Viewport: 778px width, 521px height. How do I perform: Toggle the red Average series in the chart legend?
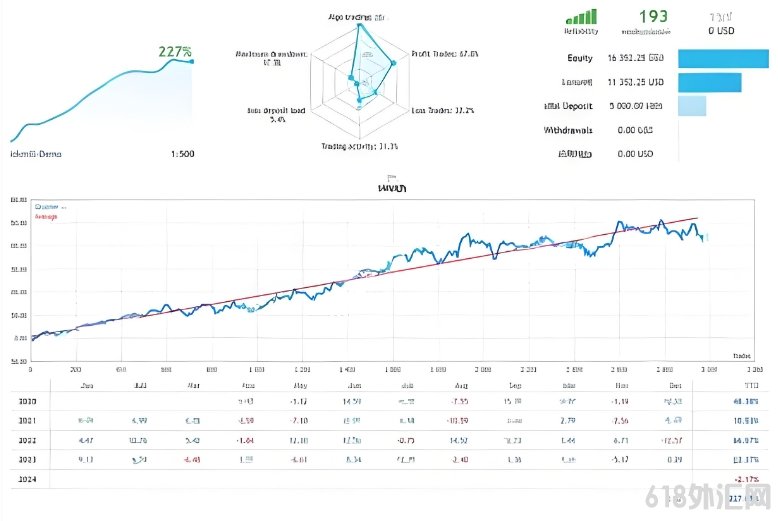tap(46, 217)
